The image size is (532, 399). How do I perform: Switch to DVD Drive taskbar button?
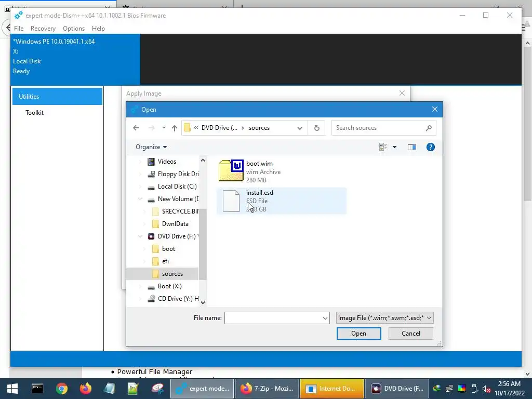[x=396, y=389]
